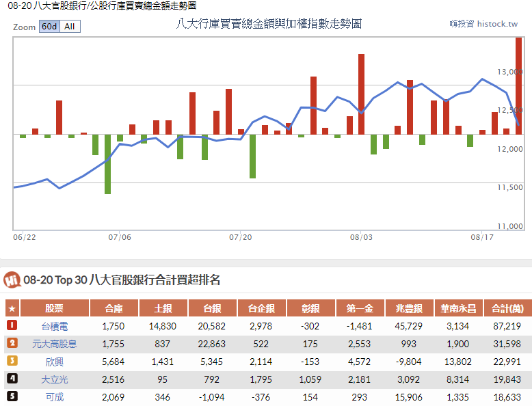Click 欣興 兆豐銀 value -9,804
532x406 pixels.
click(408, 362)
